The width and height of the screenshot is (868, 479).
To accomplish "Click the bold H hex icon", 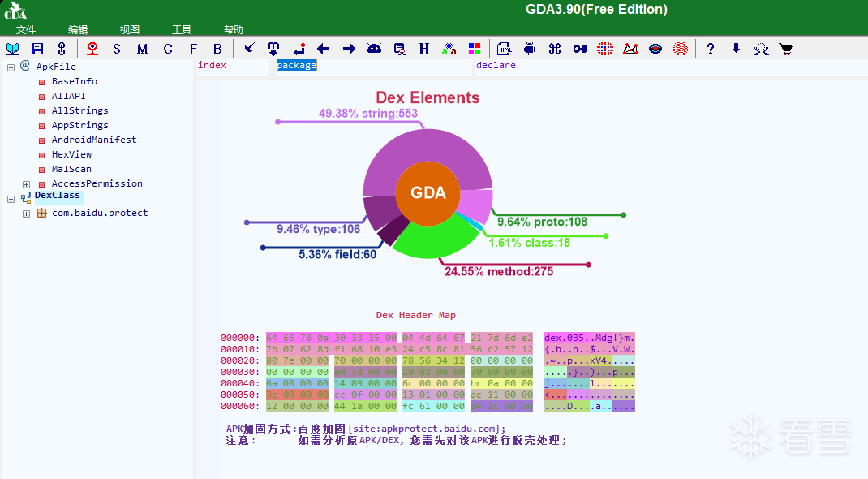I will (424, 49).
